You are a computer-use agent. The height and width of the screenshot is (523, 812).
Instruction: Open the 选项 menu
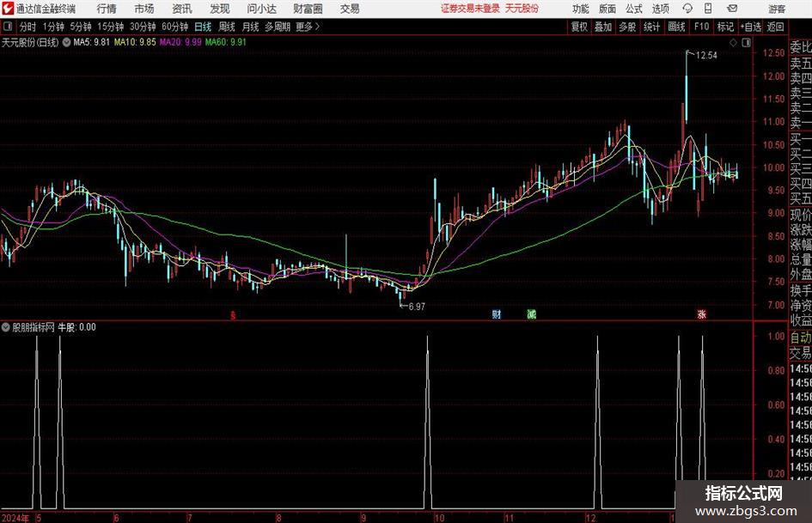[x=660, y=9]
